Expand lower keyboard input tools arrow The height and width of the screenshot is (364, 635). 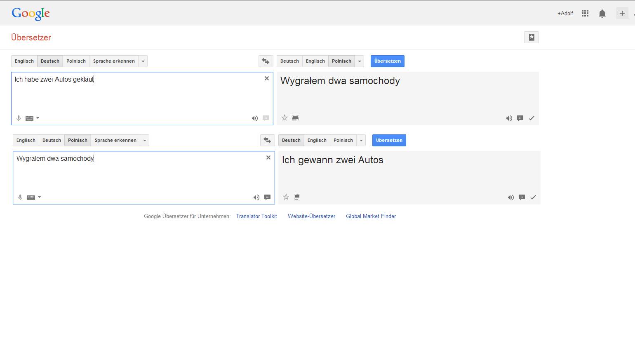pos(39,197)
